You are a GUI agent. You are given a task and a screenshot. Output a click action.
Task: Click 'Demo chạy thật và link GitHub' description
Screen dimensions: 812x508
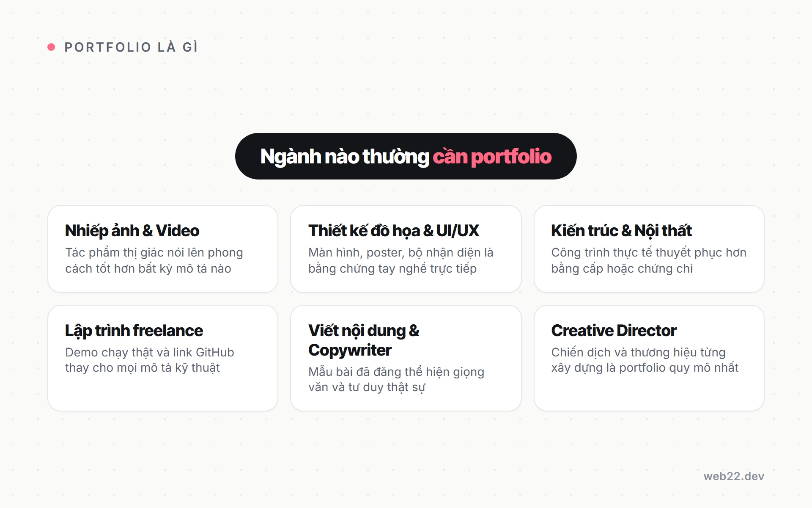click(x=150, y=360)
